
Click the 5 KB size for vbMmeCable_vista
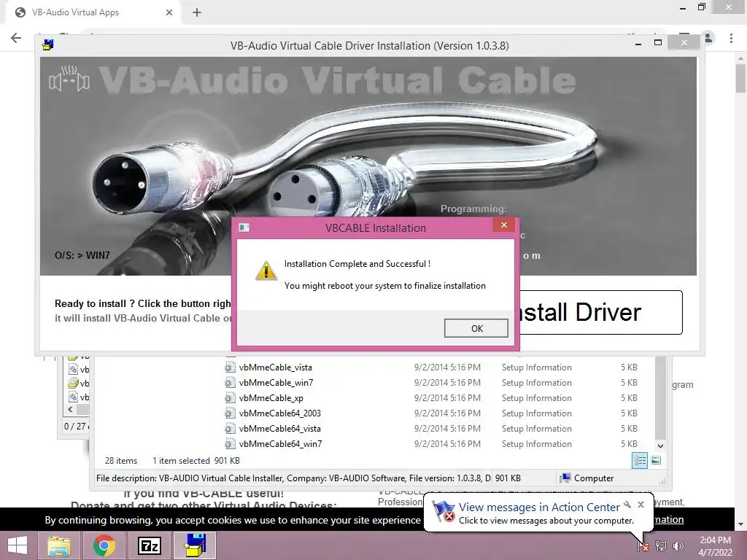tap(629, 367)
